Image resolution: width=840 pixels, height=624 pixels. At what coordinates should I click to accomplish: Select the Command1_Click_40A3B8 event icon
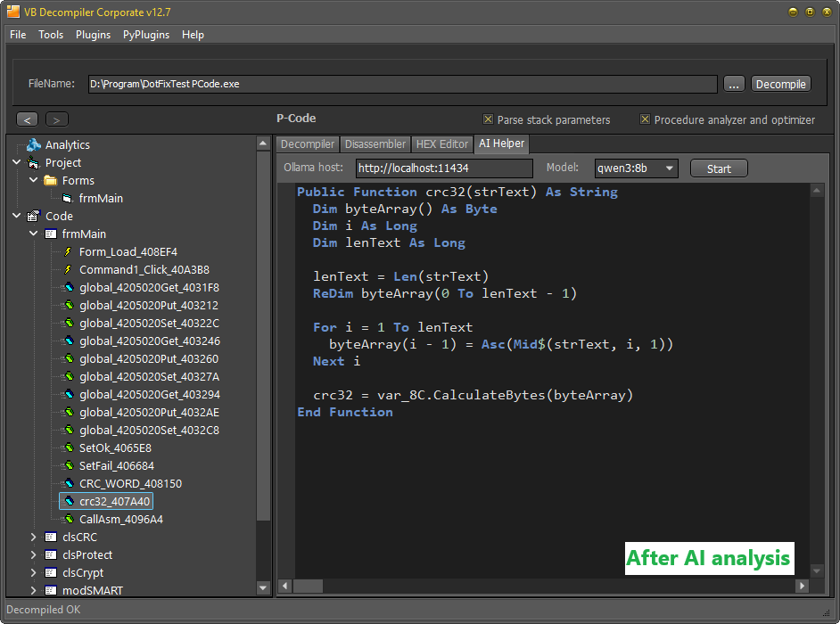[x=68, y=269]
